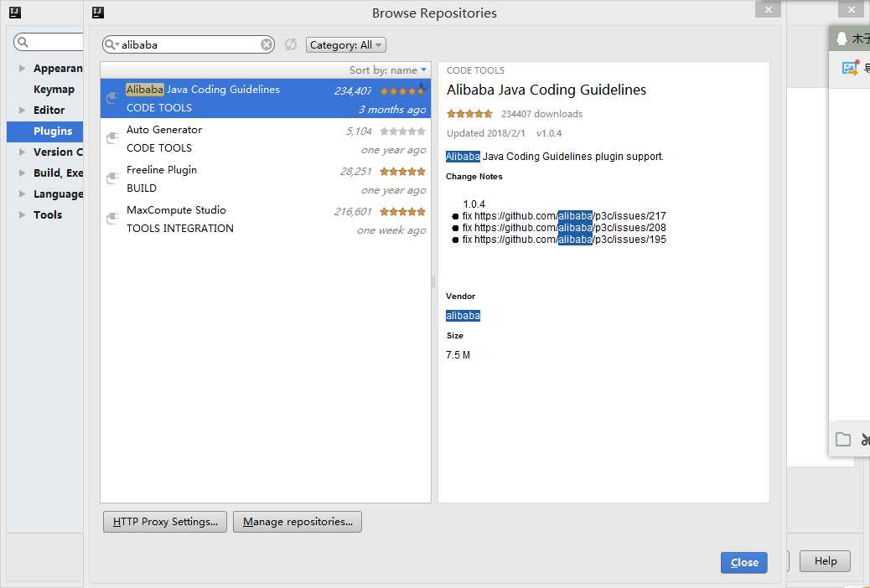Click plugin icon beside Auto Generator
The height and width of the screenshot is (588, 870).
112,138
